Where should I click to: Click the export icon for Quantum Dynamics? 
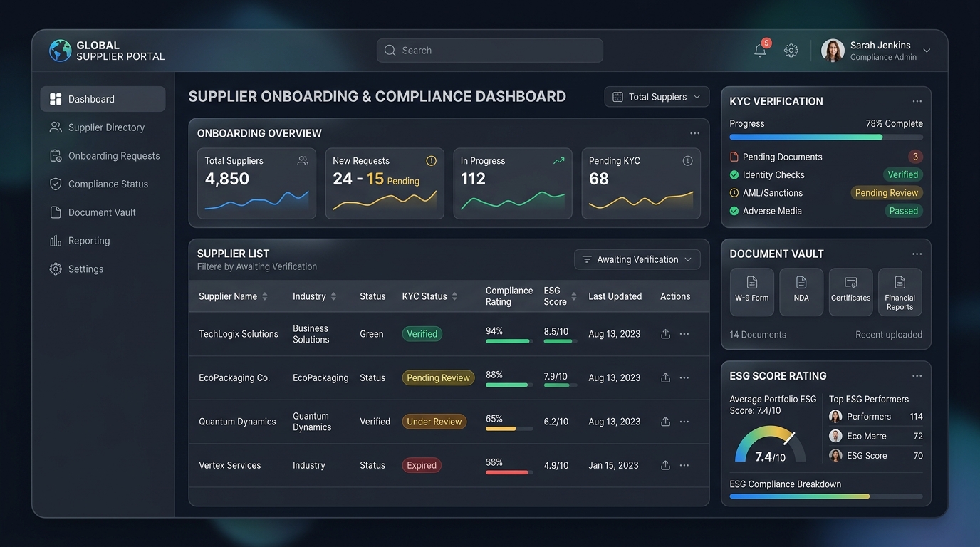(x=665, y=422)
